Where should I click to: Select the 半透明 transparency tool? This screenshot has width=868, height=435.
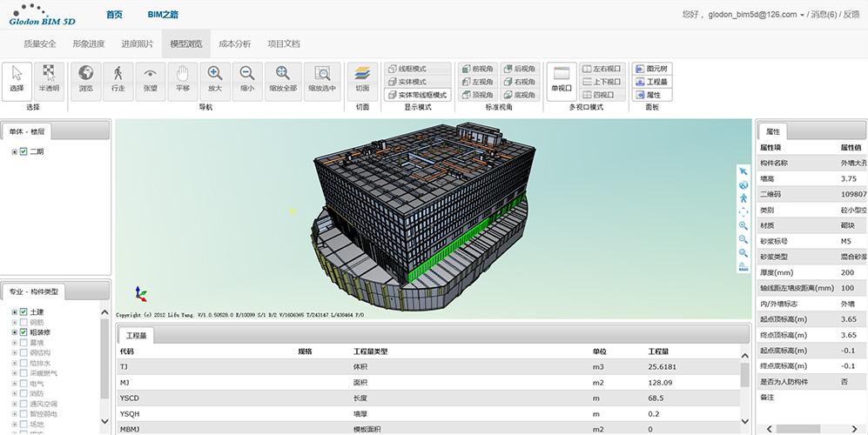click(x=50, y=79)
